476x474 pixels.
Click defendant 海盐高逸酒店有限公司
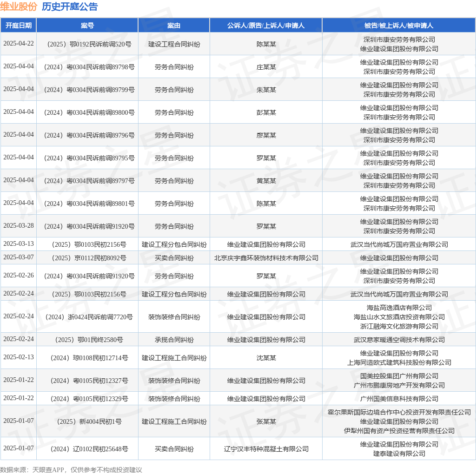(x=399, y=308)
